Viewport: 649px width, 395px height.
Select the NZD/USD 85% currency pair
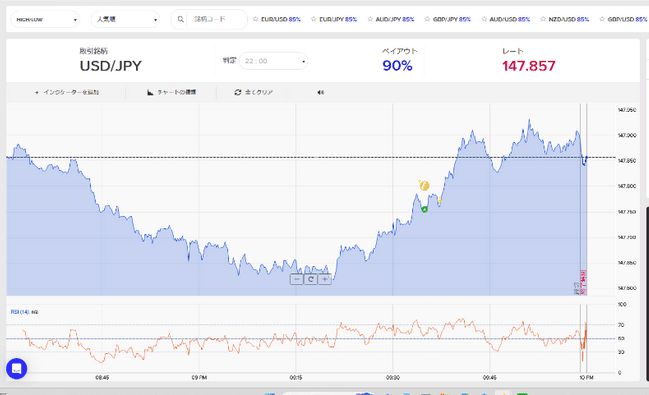568,19
